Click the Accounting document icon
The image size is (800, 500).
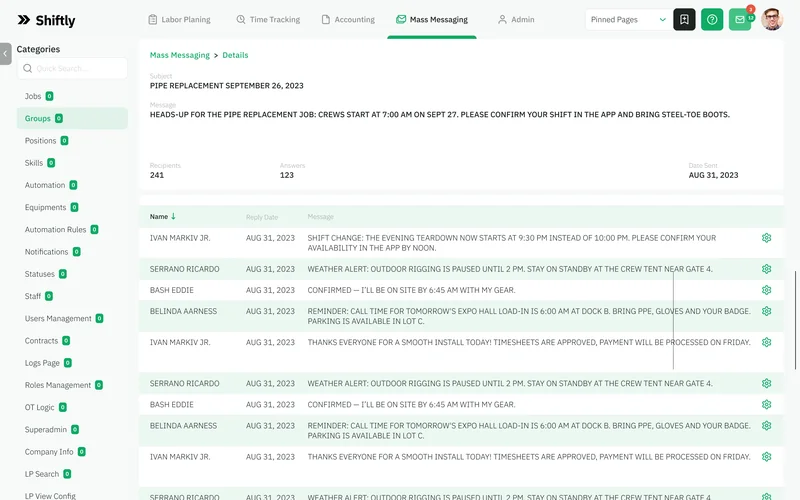(x=326, y=19)
